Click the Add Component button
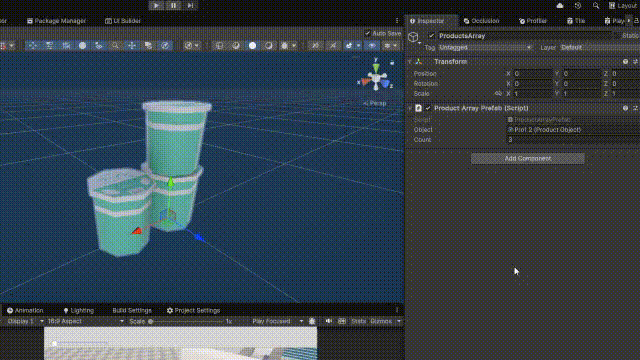The image size is (640, 360). coord(527,158)
